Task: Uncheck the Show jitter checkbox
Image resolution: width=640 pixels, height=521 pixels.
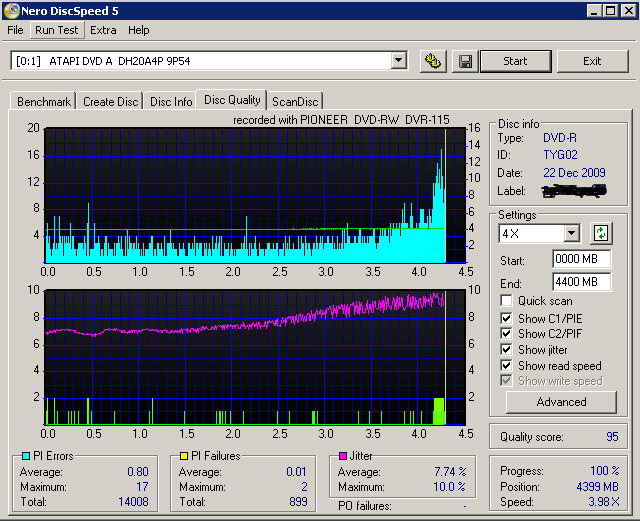Action: tap(508, 349)
